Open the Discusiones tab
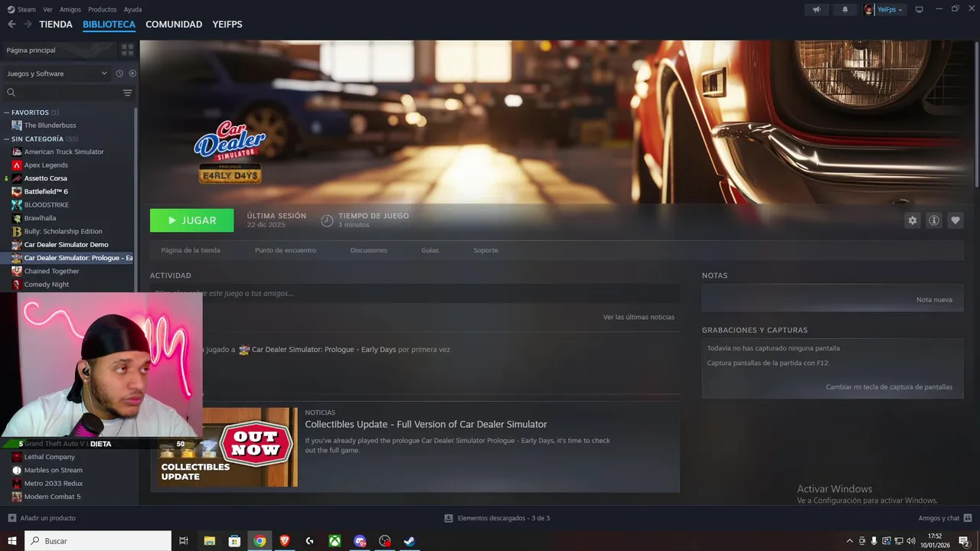Viewport: 980px width, 551px height. coord(369,250)
